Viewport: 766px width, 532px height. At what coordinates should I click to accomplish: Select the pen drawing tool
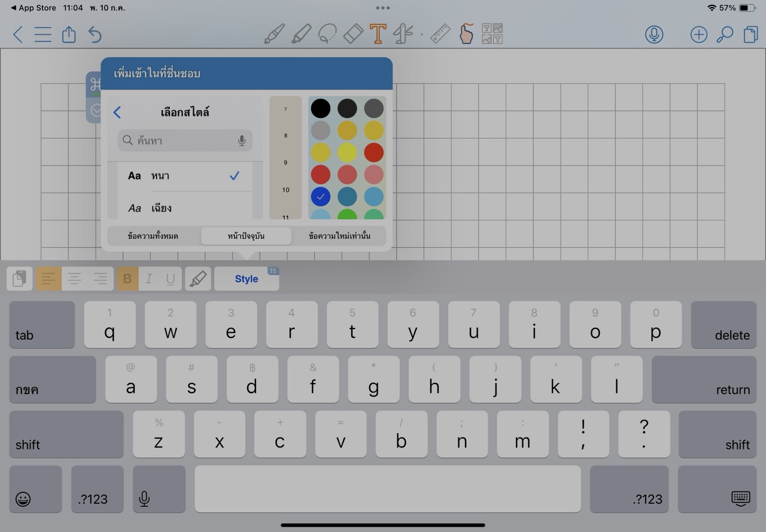pyautogui.click(x=274, y=34)
